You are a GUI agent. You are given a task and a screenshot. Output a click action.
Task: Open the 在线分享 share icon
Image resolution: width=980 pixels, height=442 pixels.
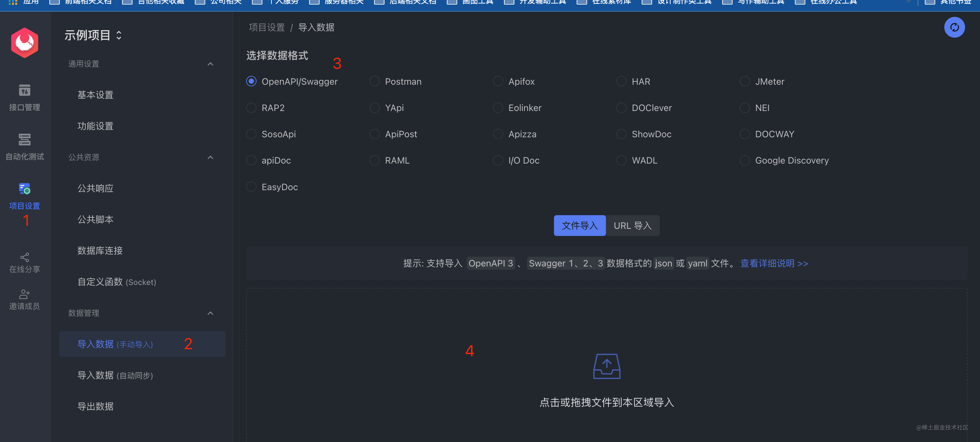click(25, 257)
